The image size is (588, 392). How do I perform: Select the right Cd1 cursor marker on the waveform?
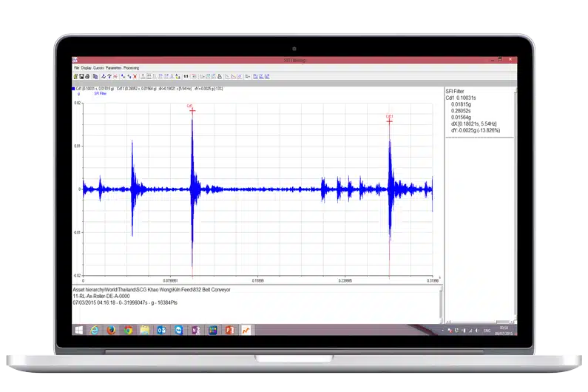(389, 121)
